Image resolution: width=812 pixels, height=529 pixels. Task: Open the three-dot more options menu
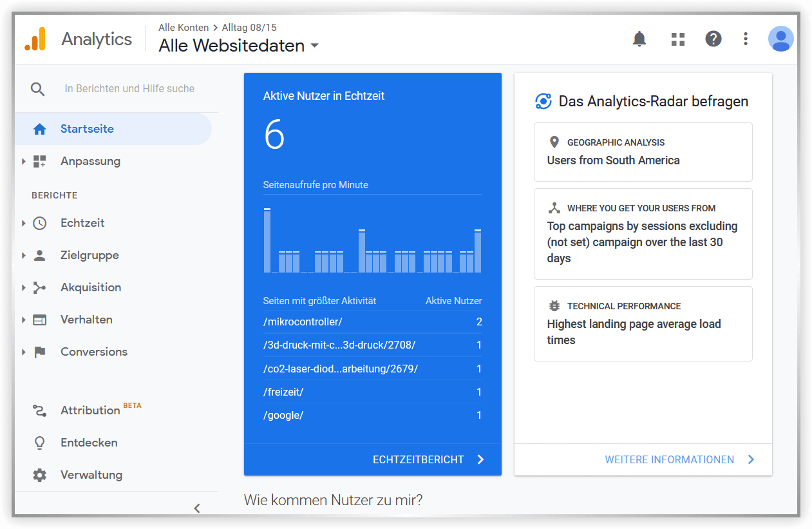point(745,39)
